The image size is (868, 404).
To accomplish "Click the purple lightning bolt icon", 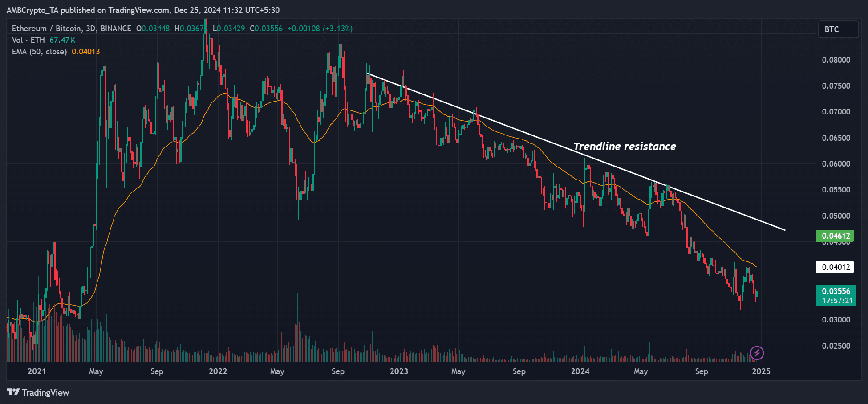I will (757, 353).
